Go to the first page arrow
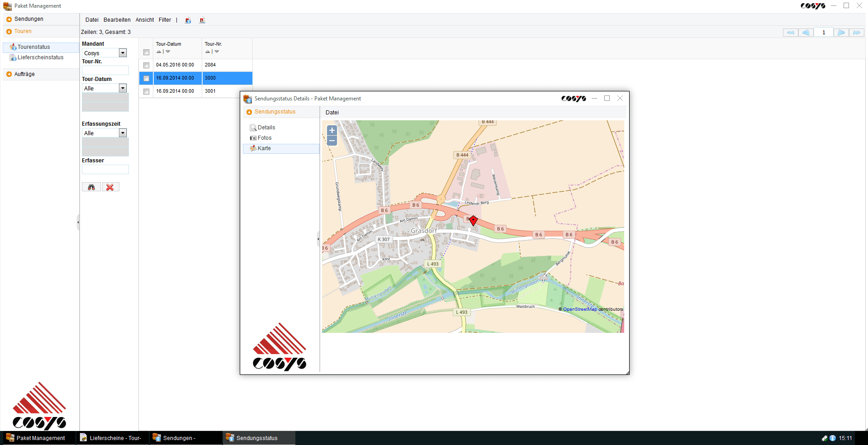The width and height of the screenshot is (868, 445). coord(791,33)
